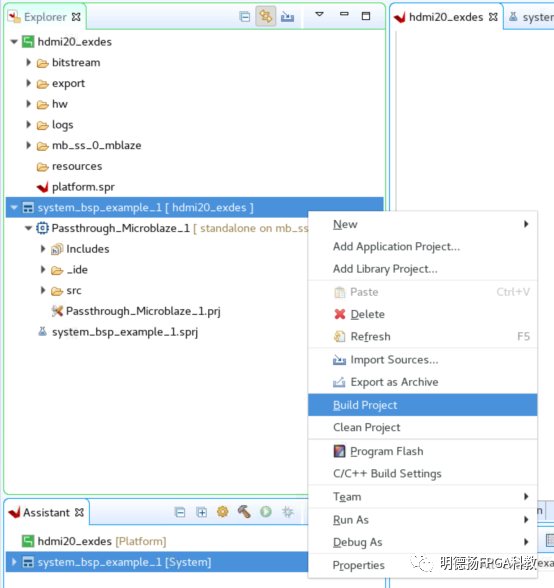The width and height of the screenshot is (554, 588).
Task: Click the gear settings icon in Assistant
Action: click(222, 512)
